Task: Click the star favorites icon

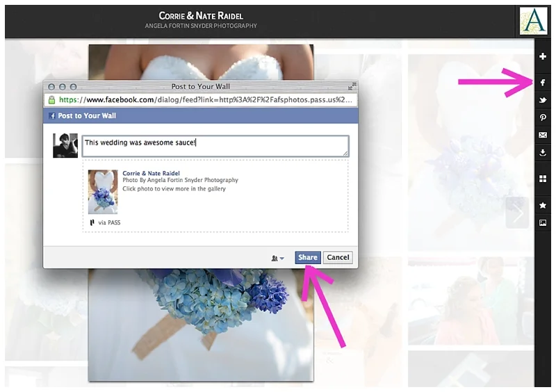Action: tap(543, 205)
